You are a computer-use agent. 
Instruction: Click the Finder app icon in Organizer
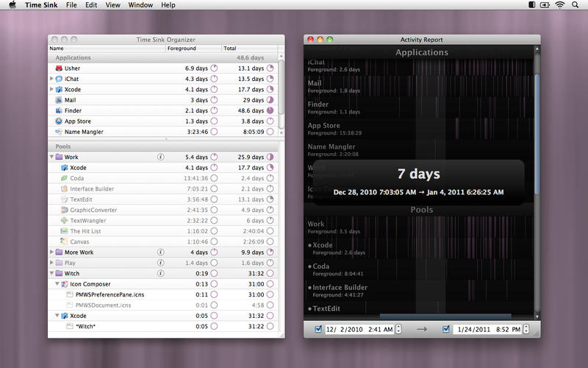click(59, 110)
